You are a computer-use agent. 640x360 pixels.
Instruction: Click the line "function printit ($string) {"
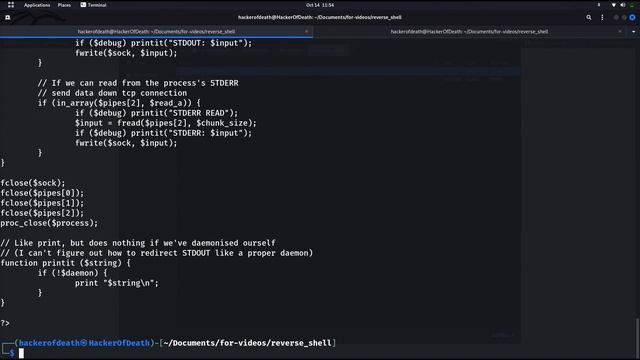click(x=65, y=263)
